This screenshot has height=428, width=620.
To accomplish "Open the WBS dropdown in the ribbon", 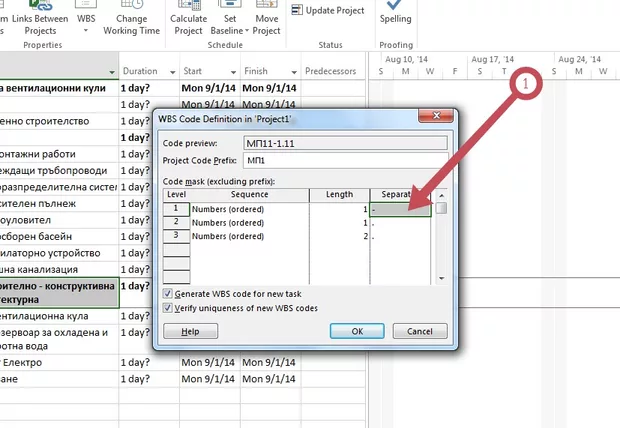I will tap(87, 24).
